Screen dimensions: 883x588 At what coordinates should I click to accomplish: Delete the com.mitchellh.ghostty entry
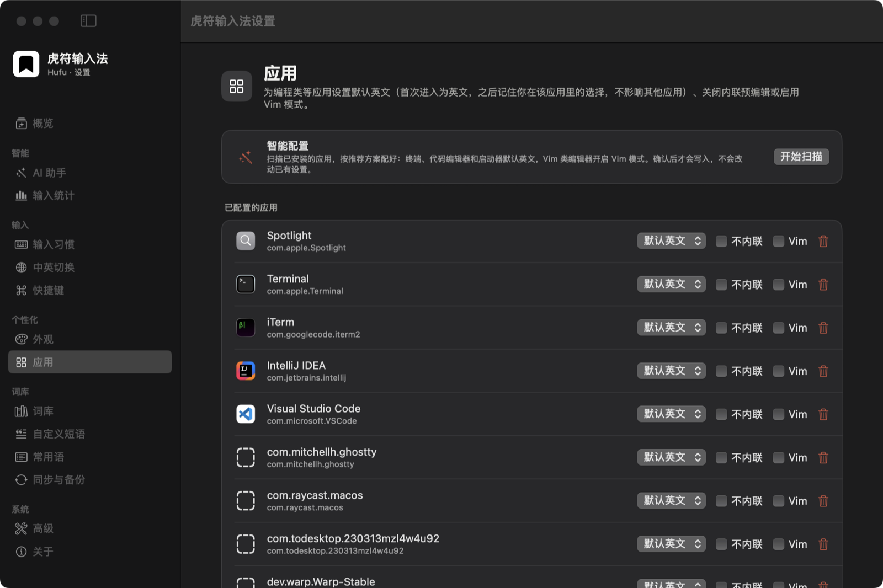[823, 458]
